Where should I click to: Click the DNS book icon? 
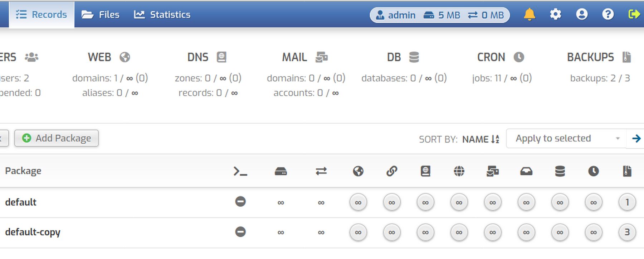221,57
